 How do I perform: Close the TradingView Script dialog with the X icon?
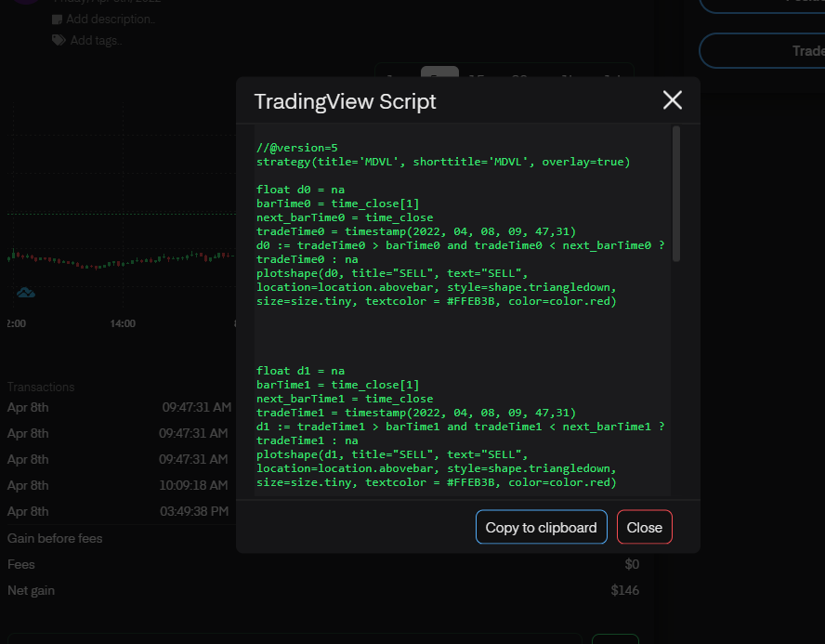[673, 100]
